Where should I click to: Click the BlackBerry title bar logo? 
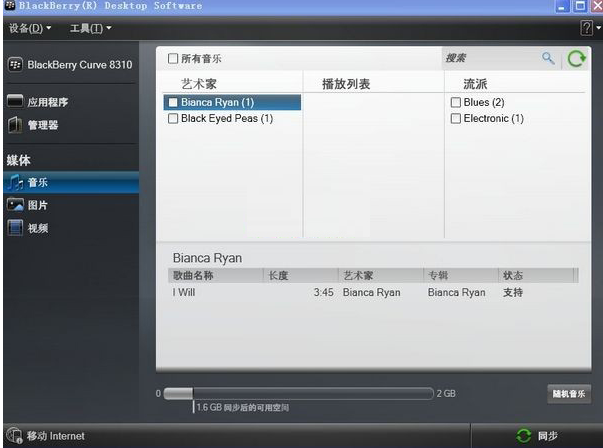(x=10, y=5)
